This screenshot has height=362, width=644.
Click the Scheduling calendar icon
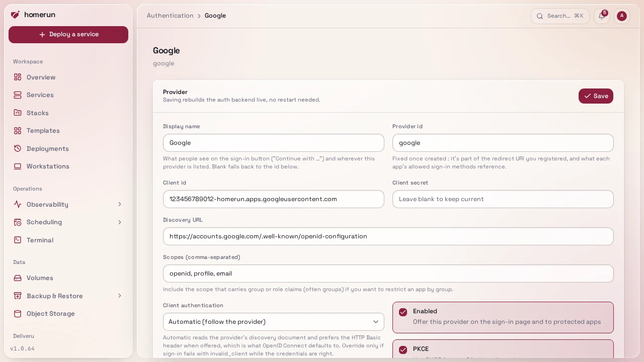coord(18,222)
